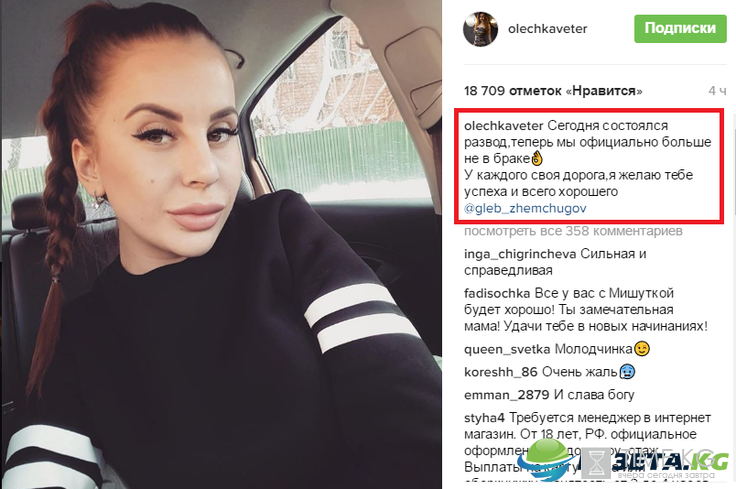The height and width of the screenshot is (489, 736).
Task: Click the winking emoji after Молодчинка
Action: pos(642,349)
